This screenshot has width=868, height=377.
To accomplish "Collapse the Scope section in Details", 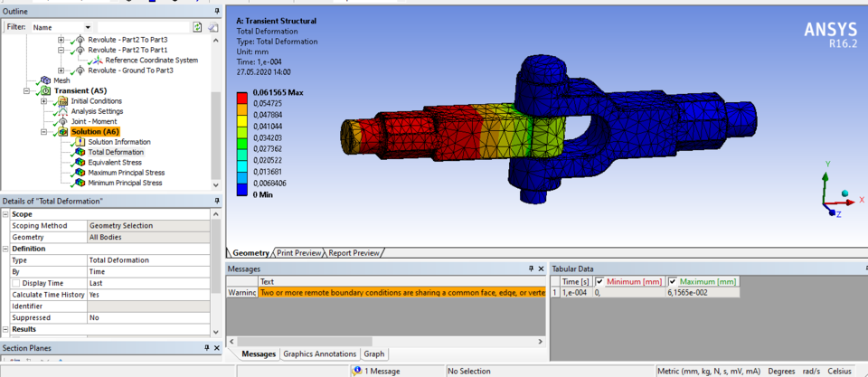I will click(x=5, y=214).
